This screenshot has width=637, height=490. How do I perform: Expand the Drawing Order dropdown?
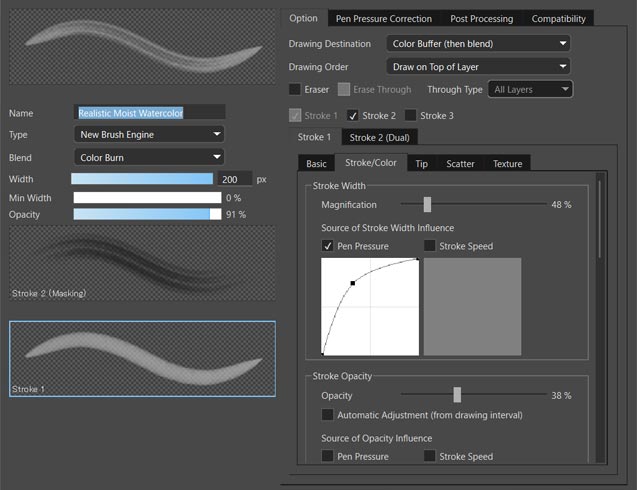[x=477, y=66]
